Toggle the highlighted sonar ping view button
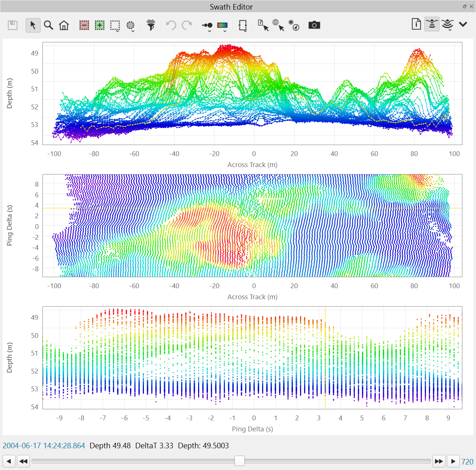This screenshot has width=476, height=470. click(432, 24)
